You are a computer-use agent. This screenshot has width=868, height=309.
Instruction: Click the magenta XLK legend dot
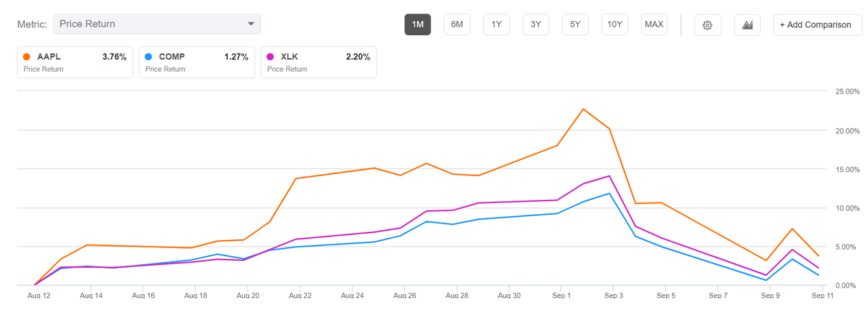pos(270,57)
